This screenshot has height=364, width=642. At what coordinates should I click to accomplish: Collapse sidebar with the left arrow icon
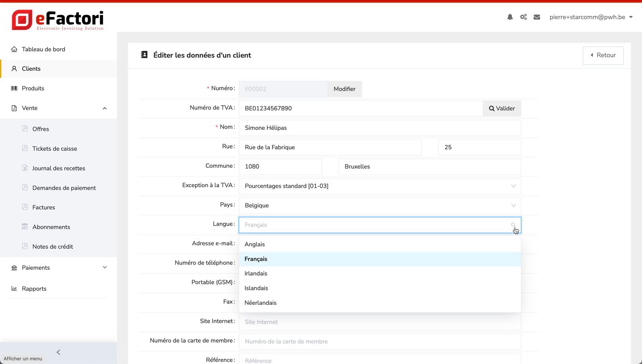click(58, 352)
